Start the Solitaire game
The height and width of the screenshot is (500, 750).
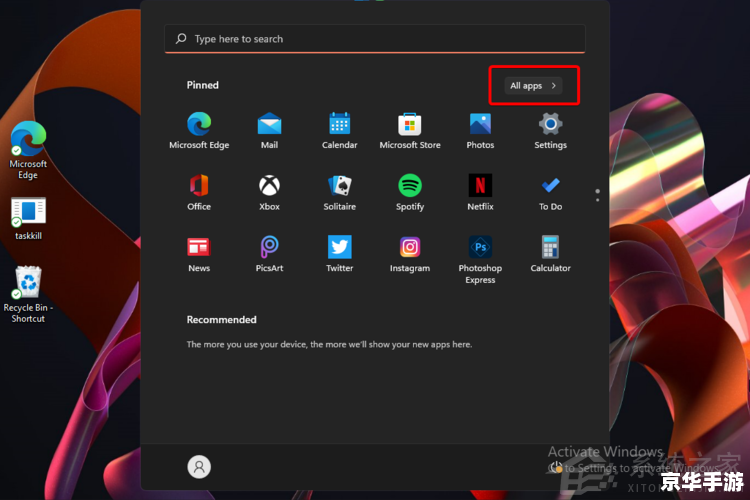point(340,192)
